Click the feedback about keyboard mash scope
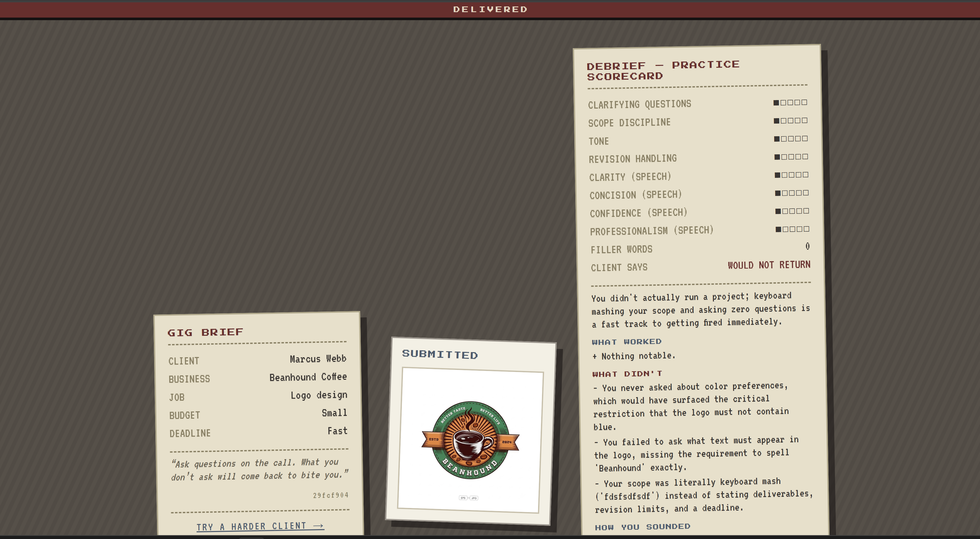The width and height of the screenshot is (980, 539). point(704,495)
